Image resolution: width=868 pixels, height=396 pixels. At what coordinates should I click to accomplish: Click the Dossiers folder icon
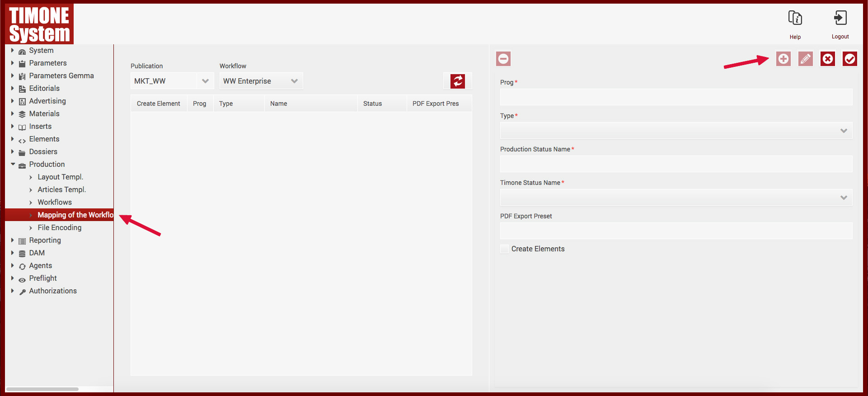pos(22,152)
